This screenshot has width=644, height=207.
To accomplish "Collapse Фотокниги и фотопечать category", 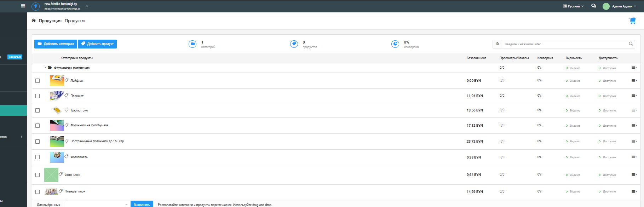I will click(x=45, y=68).
